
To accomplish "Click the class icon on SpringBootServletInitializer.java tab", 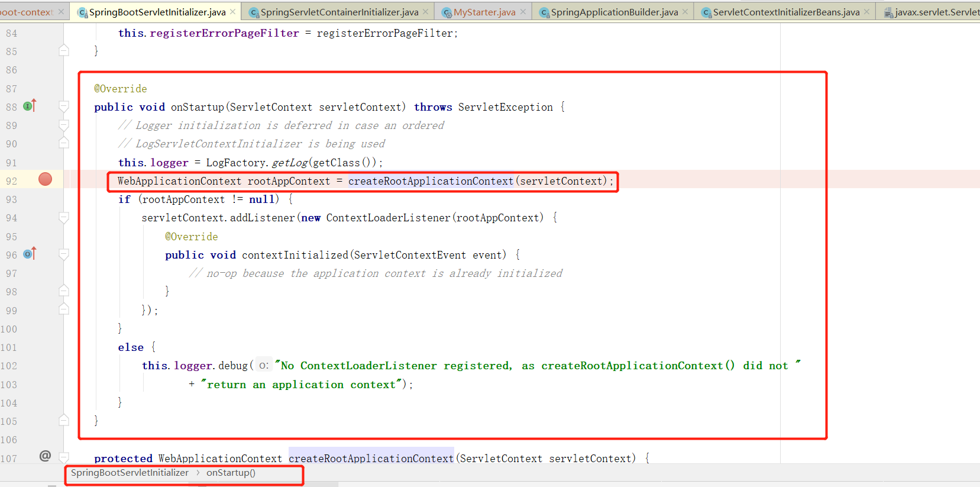I will tap(83, 12).
